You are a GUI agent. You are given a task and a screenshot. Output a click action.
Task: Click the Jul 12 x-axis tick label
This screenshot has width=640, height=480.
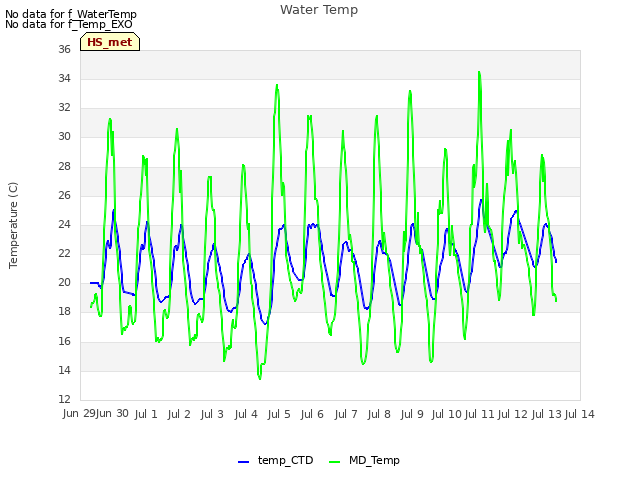pos(513,414)
